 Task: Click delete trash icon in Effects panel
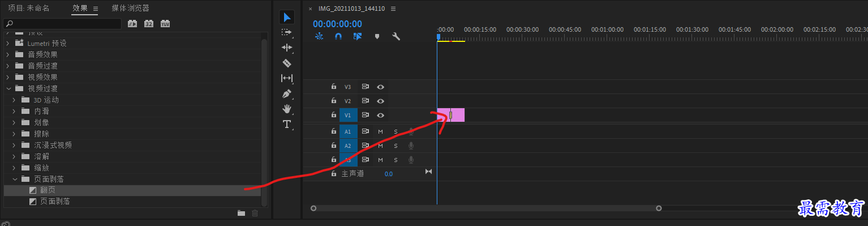[255, 213]
